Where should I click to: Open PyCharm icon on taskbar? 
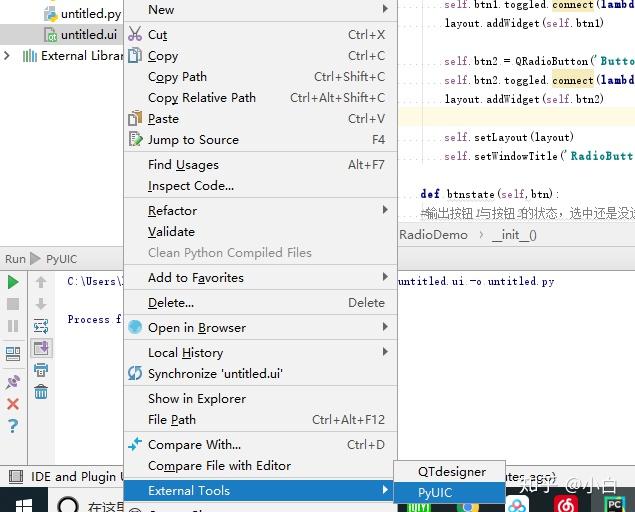614,505
